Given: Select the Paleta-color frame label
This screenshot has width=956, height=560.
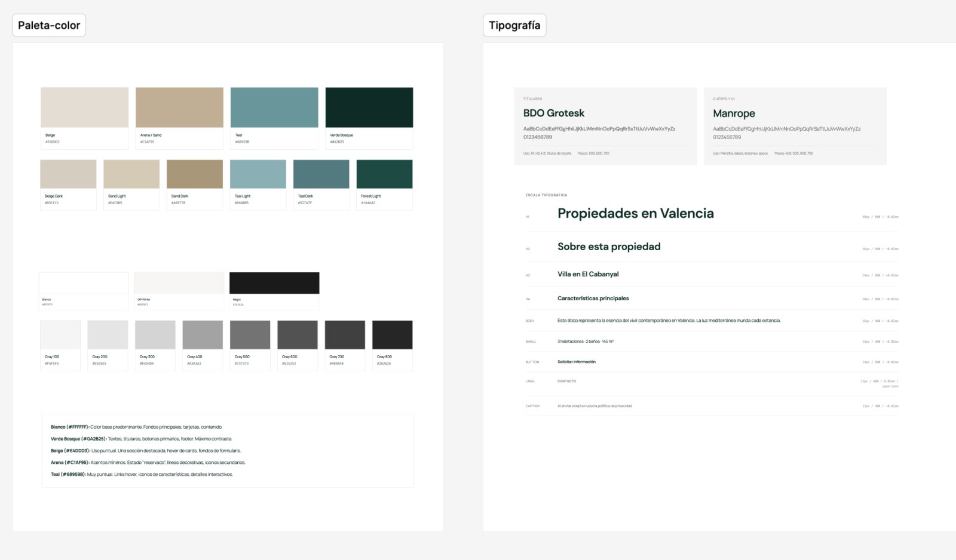Looking at the screenshot, I should (x=49, y=25).
